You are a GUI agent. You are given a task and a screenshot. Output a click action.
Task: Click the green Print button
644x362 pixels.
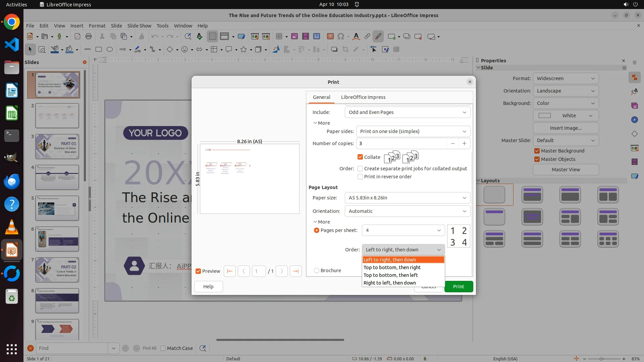point(458,287)
